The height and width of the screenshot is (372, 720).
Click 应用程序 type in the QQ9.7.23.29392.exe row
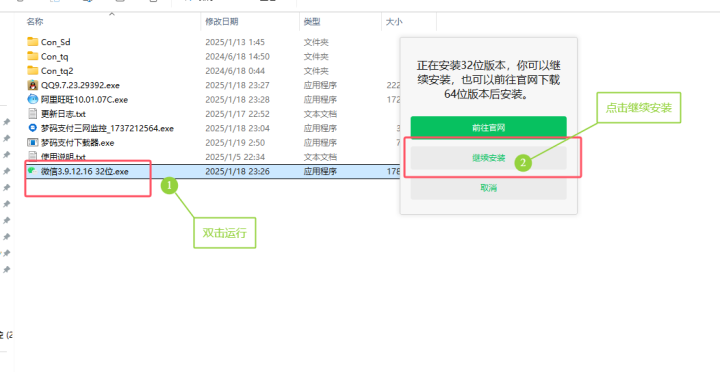[320, 85]
